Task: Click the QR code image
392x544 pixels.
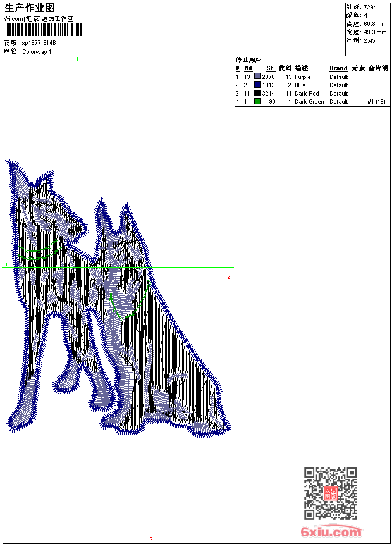Action: pos(330,493)
